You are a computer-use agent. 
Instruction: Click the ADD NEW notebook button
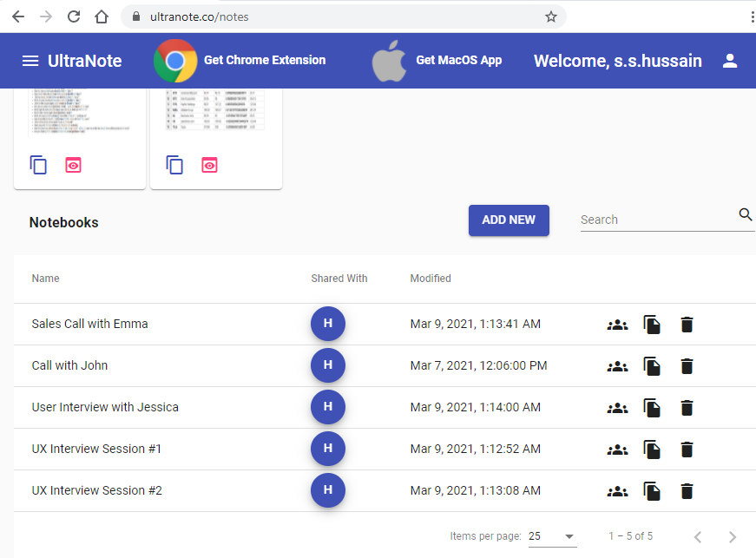point(509,220)
